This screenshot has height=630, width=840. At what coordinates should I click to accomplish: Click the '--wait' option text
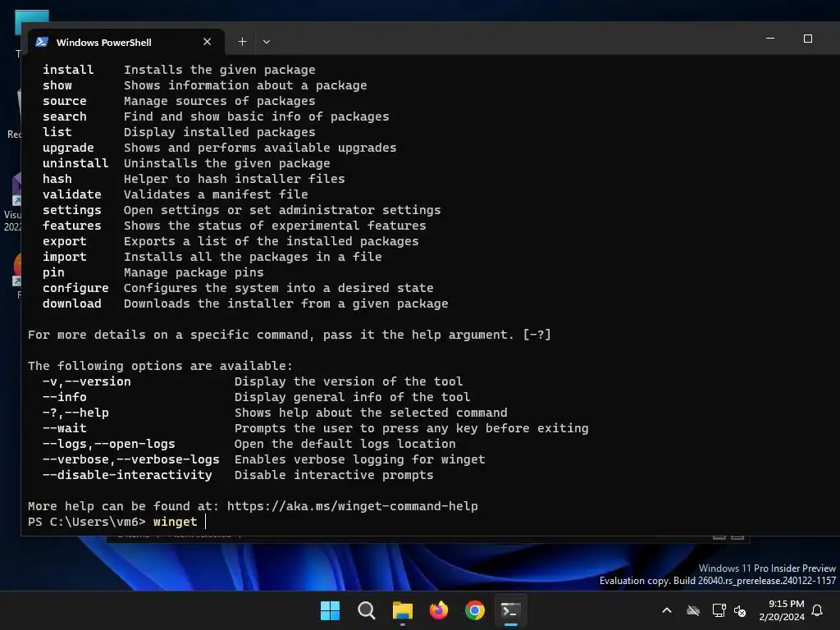(x=64, y=428)
